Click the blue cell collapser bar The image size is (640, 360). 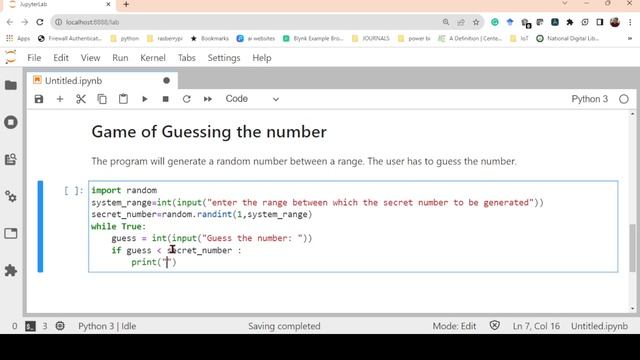tap(40, 227)
